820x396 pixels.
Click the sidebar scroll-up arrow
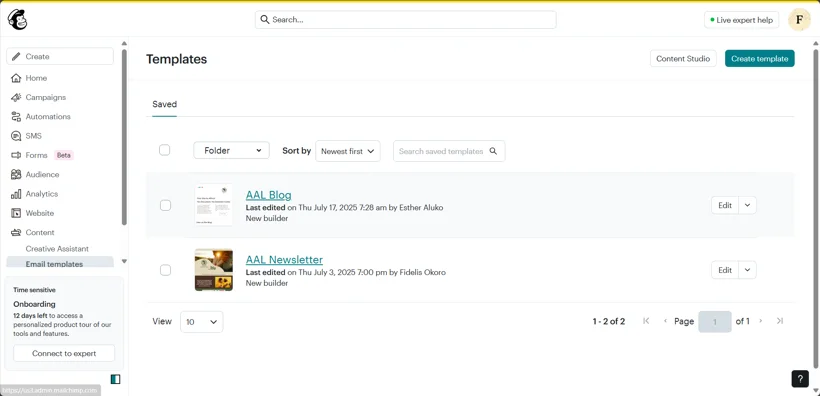click(124, 43)
